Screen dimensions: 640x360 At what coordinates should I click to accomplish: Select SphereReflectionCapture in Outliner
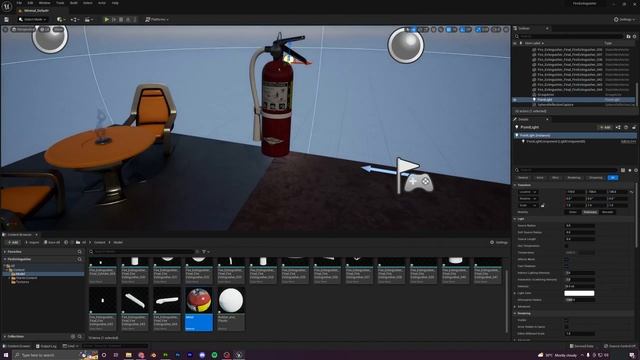coord(556,105)
